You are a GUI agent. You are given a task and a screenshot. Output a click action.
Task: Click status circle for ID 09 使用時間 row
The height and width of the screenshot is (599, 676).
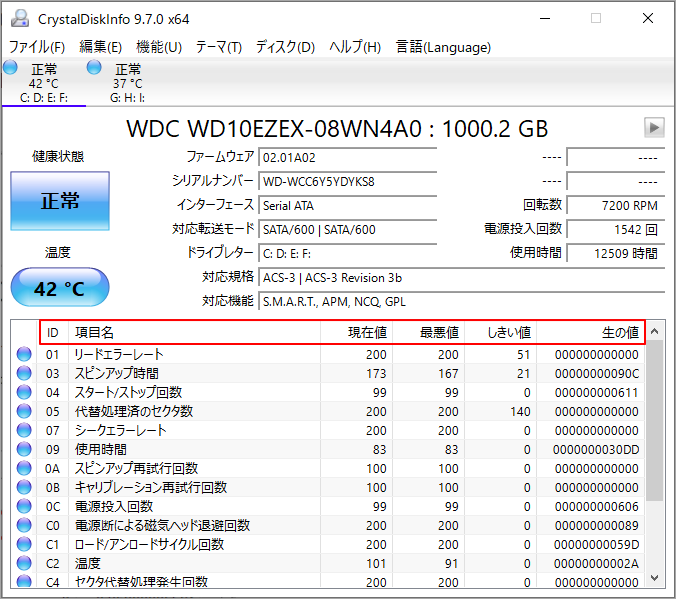point(24,449)
